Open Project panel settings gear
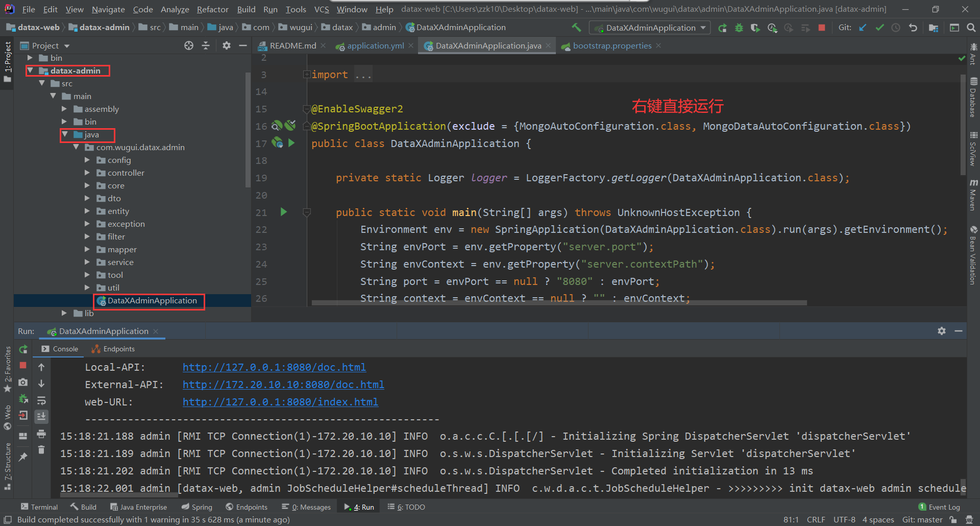The image size is (980, 526). (x=227, y=45)
